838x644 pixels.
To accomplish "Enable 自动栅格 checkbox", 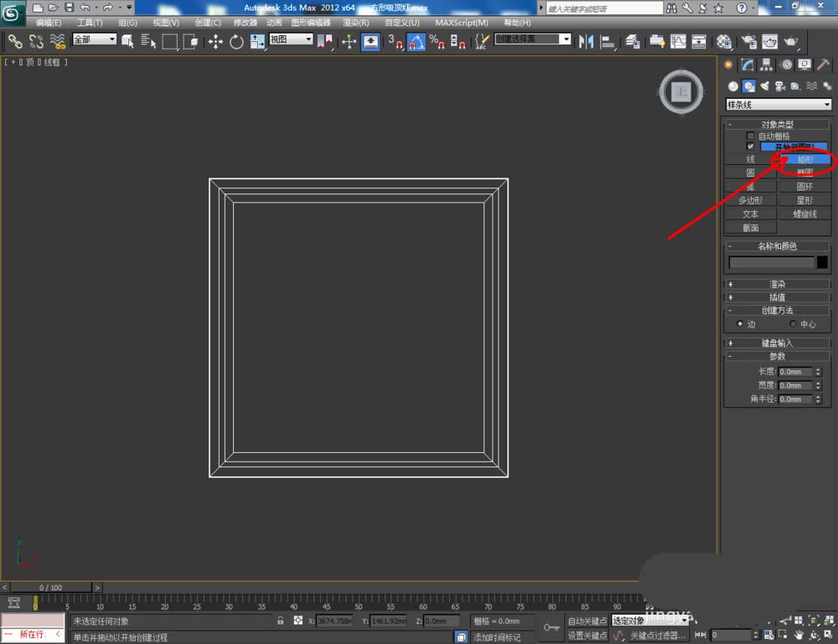I will 750,137.
